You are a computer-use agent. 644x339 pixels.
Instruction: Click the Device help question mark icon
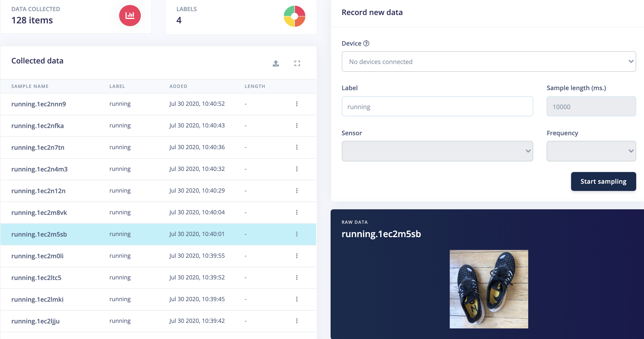coord(366,43)
